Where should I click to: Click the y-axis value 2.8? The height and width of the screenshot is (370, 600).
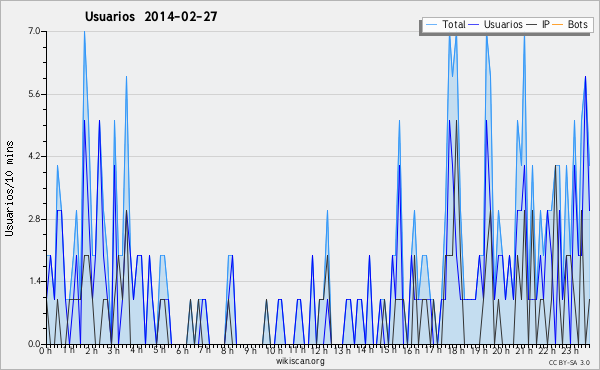34,219
